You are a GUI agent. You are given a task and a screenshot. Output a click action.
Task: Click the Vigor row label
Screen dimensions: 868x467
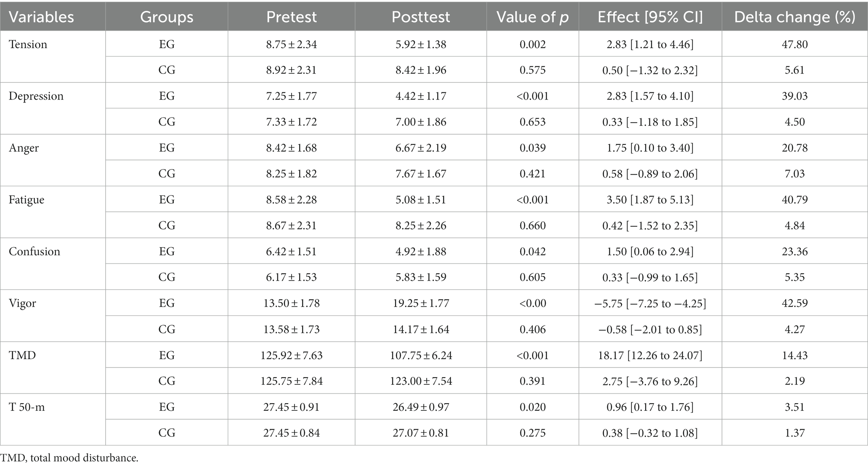[22, 303]
